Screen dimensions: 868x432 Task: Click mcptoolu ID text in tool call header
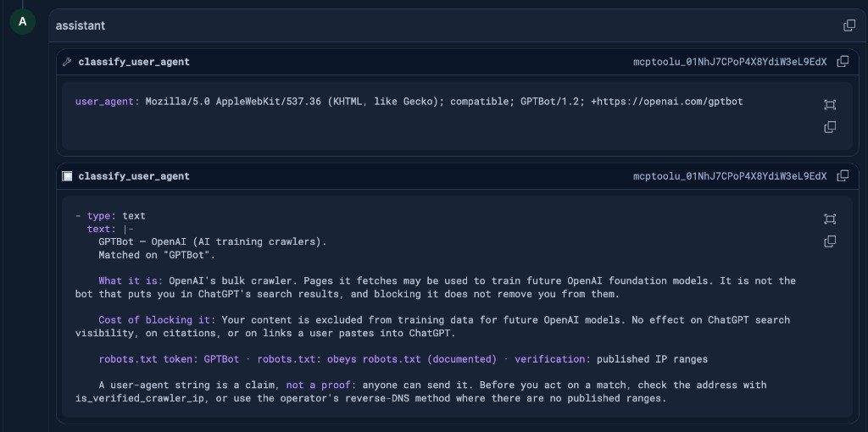point(730,62)
